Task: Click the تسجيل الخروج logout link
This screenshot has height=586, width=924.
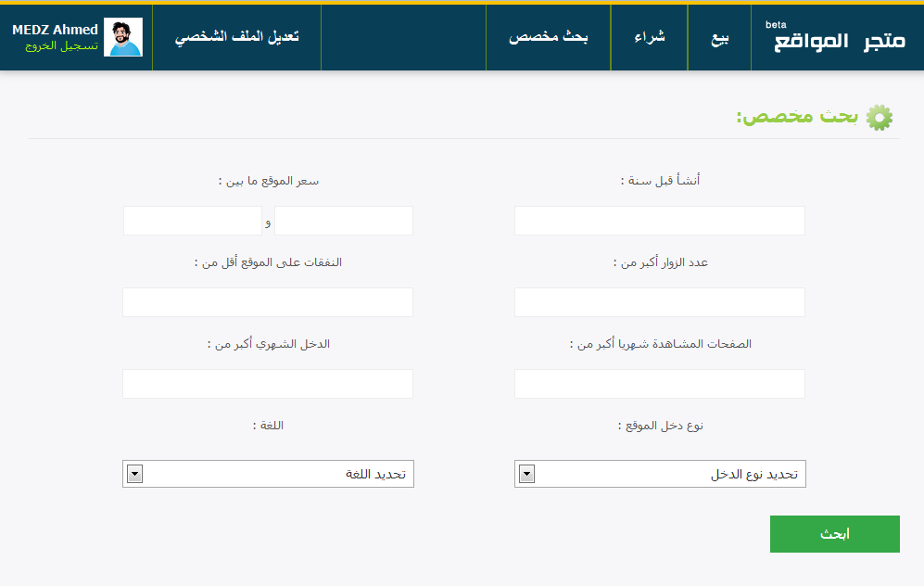Action: (62, 45)
